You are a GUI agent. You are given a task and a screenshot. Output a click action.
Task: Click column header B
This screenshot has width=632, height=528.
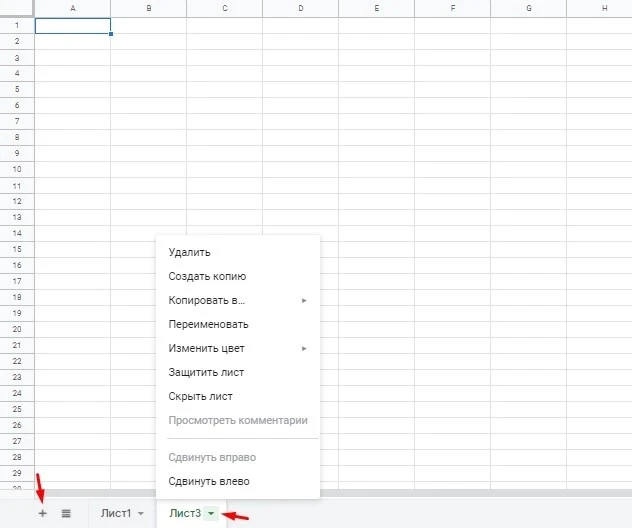coord(149,8)
